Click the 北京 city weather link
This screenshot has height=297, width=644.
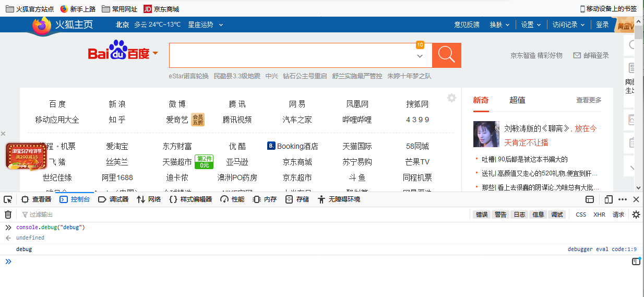click(x=123, y=25)
